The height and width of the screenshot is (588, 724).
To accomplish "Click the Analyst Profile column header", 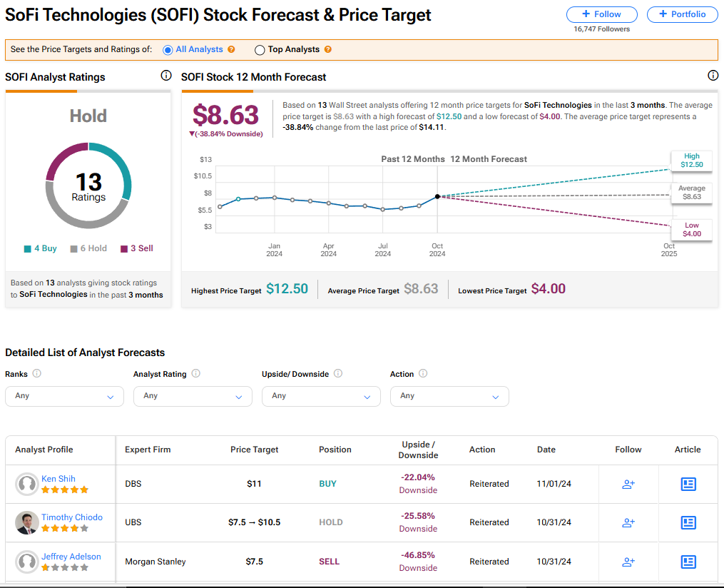I will [44, 450].
